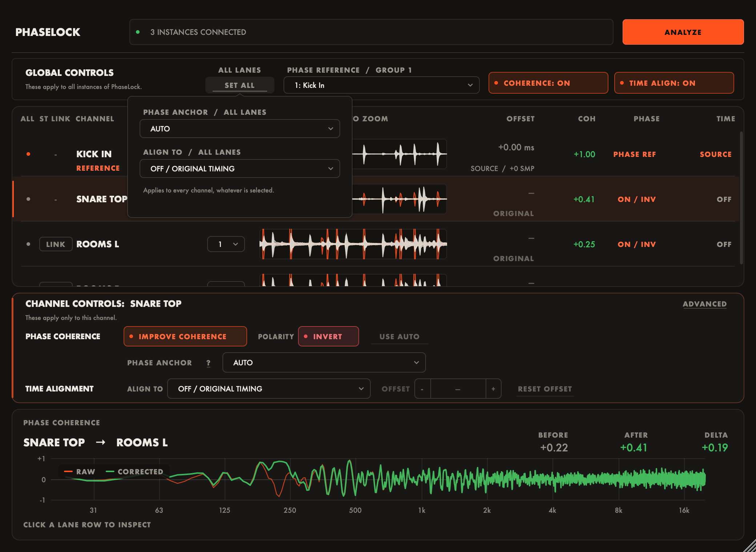The height and width of the screenshot is (552, 756).
Task: Click the Kick In channel name
Action: pos(94,154)
